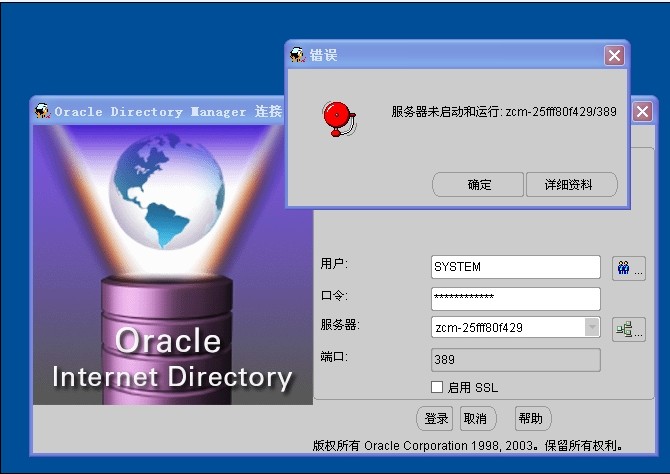Click the Oracle Directory Manager title bar icon
Screen dimensions: 670x474
click(x=42, y=111)
